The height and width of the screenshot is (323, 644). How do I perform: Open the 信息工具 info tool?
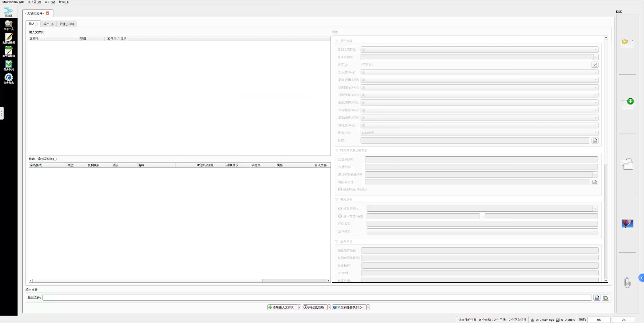tap(9, 25)
